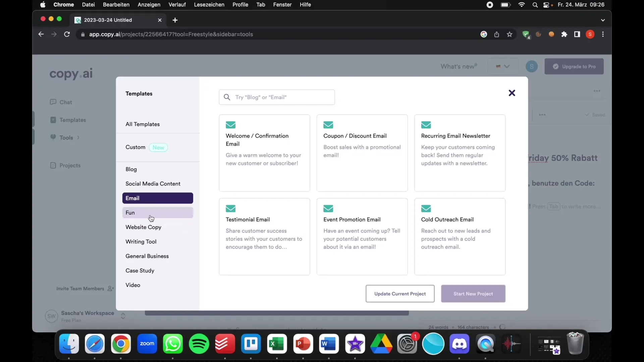The width and height of the screenshot is (644, 362).
Task: Click the Recurring Email Newsletter template icon
Action: click(426, 125)
